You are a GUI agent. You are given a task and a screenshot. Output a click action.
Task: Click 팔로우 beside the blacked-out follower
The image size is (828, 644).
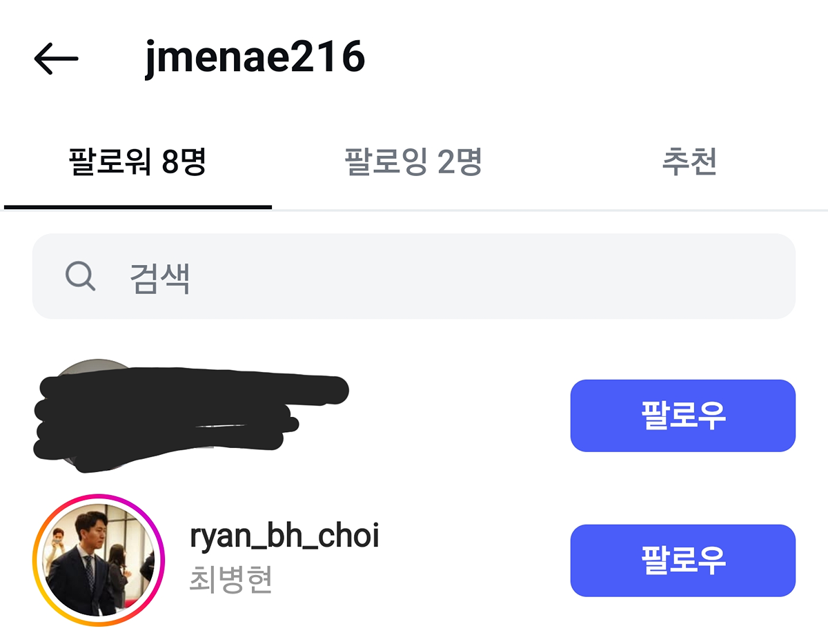[683, 416]
